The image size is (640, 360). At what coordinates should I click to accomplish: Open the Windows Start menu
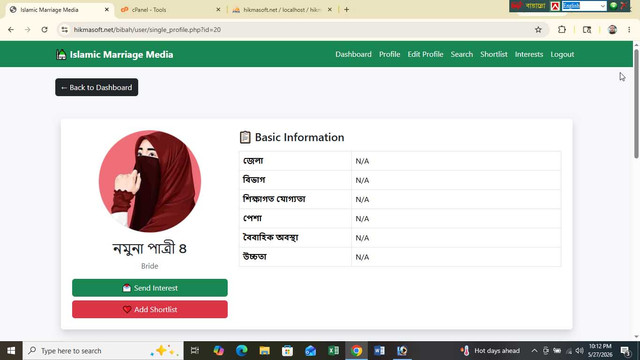(x=11, y=351)
